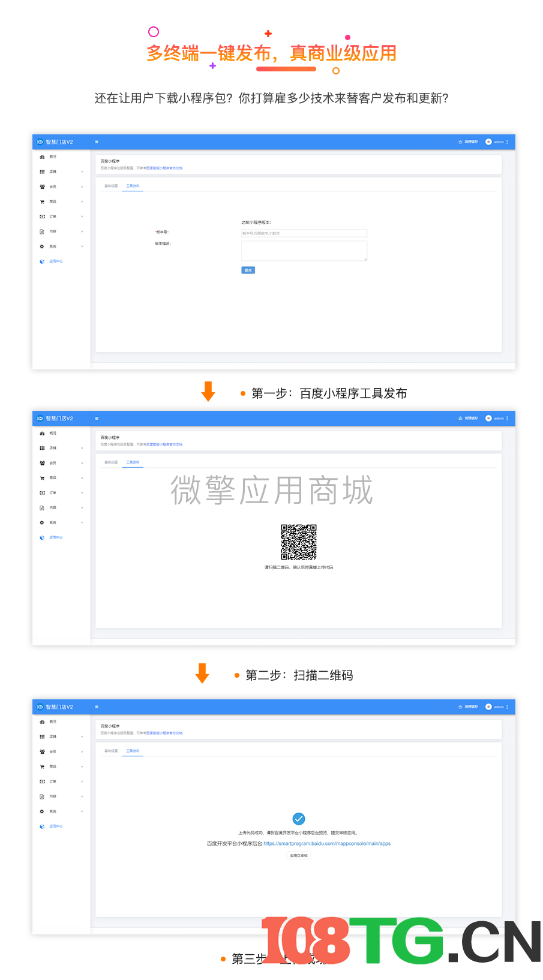This screenshot has height=980, width=543.
Task: Click the 系统 gear icon in the version-form screen
Action: point(42,246)
